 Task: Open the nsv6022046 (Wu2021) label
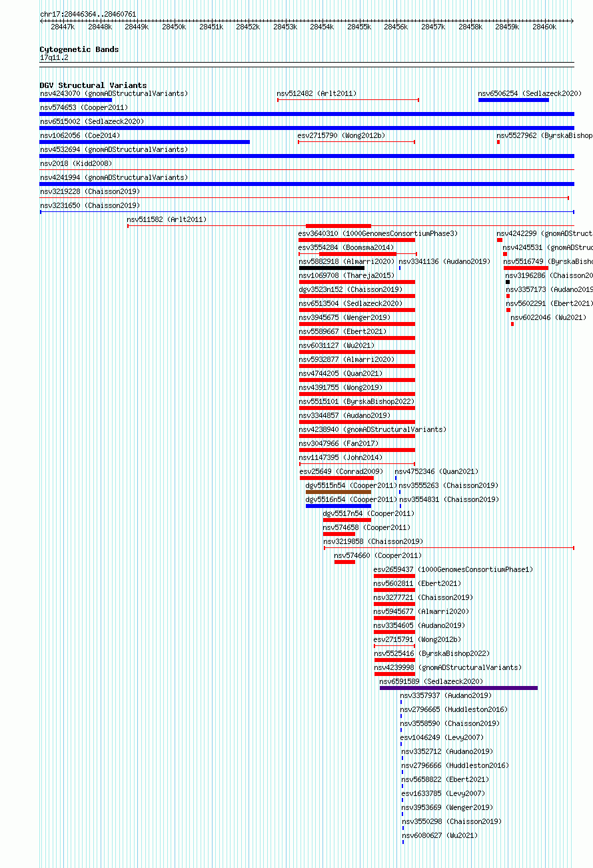tap(549, 317)
